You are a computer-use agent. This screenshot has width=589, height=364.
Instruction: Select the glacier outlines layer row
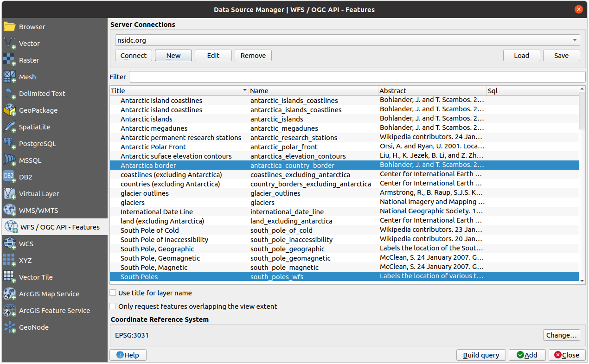[145, 193]
